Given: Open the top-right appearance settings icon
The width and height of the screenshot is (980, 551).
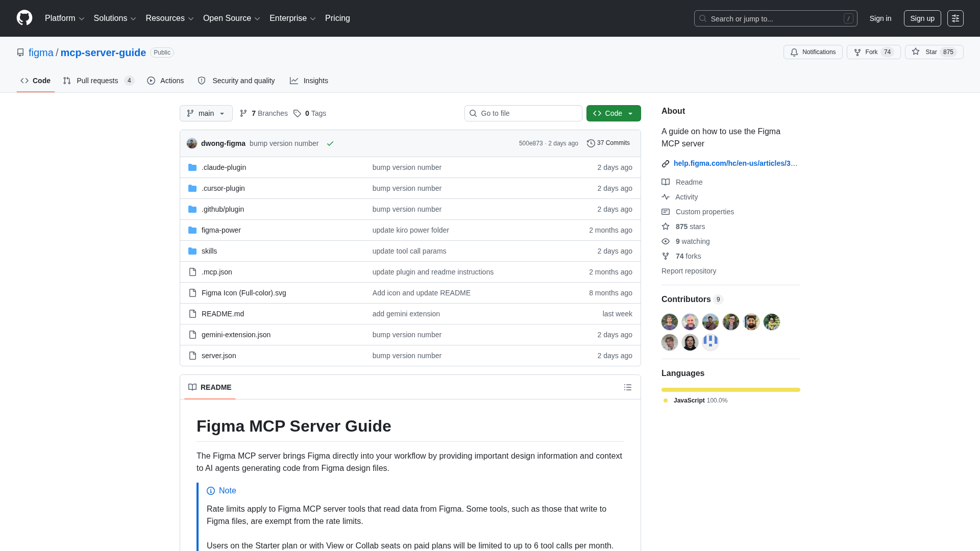Looking at the screenshot, I should pos(955,18).
